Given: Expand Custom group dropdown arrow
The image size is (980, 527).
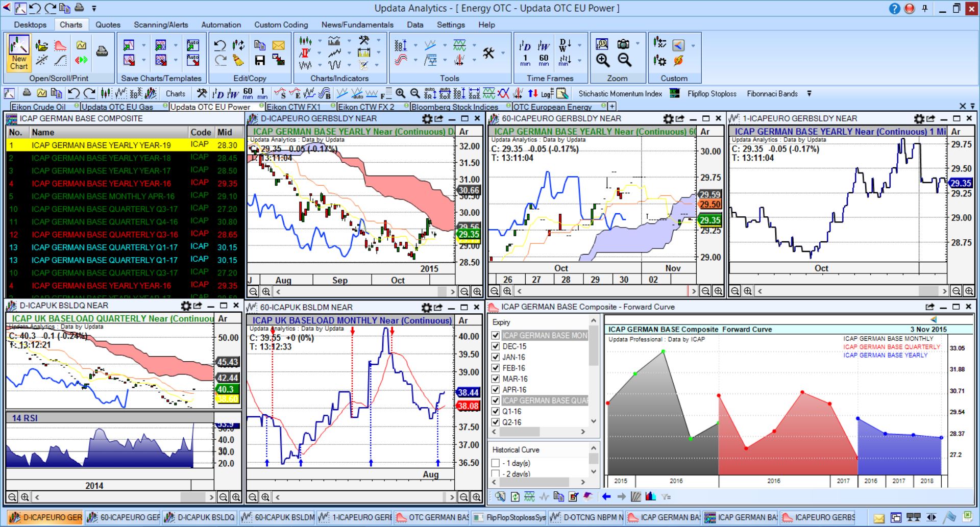Looking at the screenshot, I should tap(693, 45).
